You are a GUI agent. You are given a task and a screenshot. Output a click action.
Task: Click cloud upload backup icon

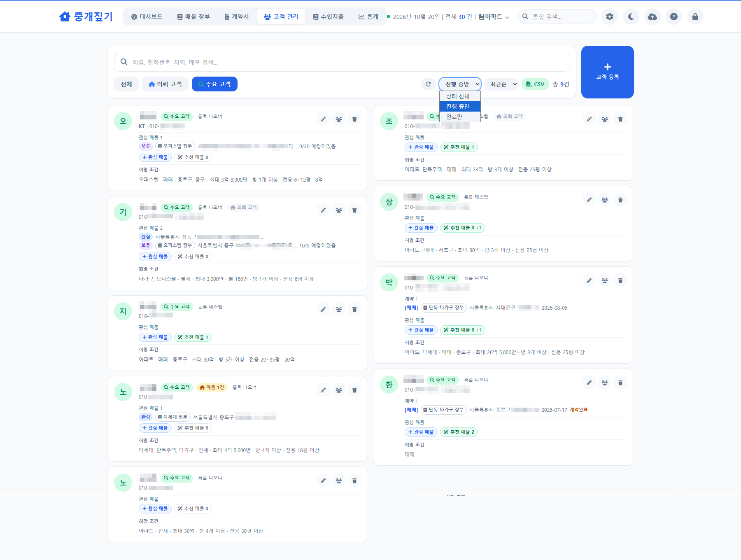click(x=652, y=16)
